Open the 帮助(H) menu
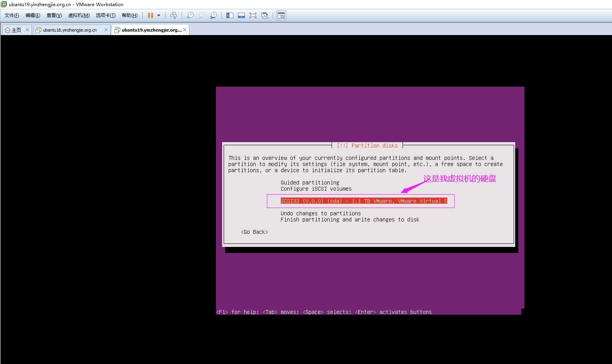 point(130,15)
